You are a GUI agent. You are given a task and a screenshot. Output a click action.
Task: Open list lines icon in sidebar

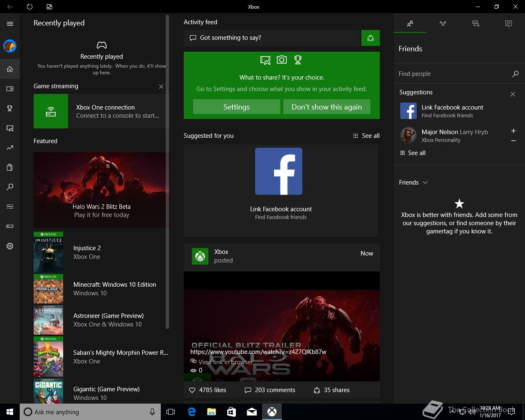tap(10, 207)
